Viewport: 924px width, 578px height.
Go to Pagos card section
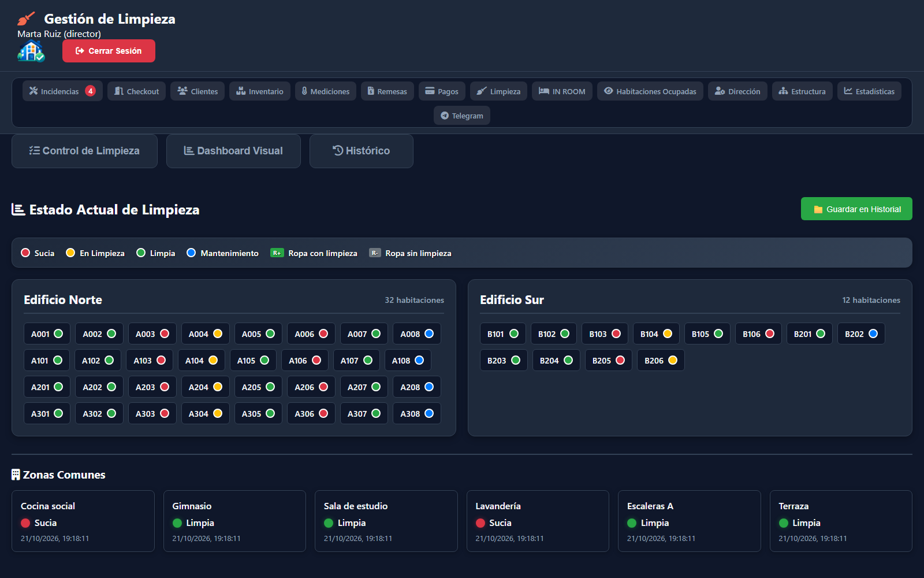tap(442, 91)
